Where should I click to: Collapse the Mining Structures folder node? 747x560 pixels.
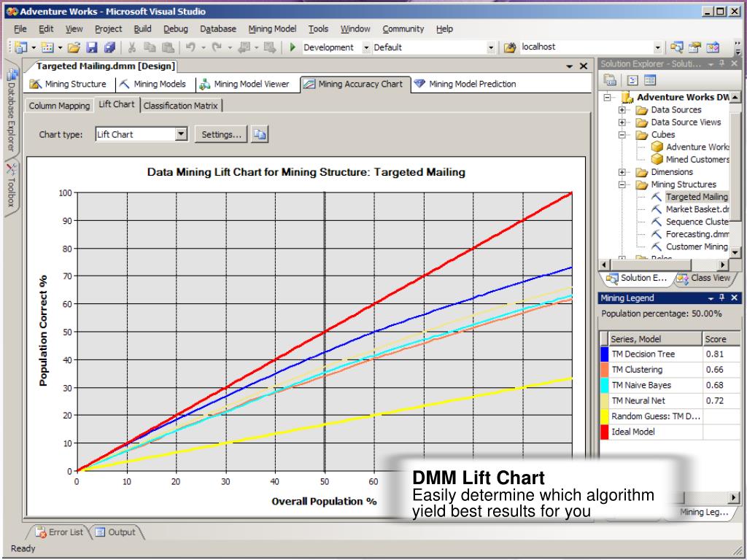tap(622, 184)
